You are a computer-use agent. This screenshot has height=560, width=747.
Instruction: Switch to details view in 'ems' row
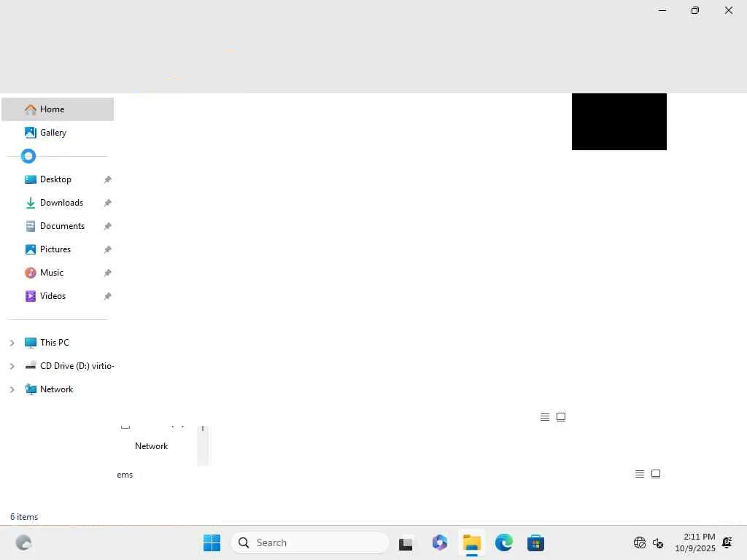tap(640, 474)
